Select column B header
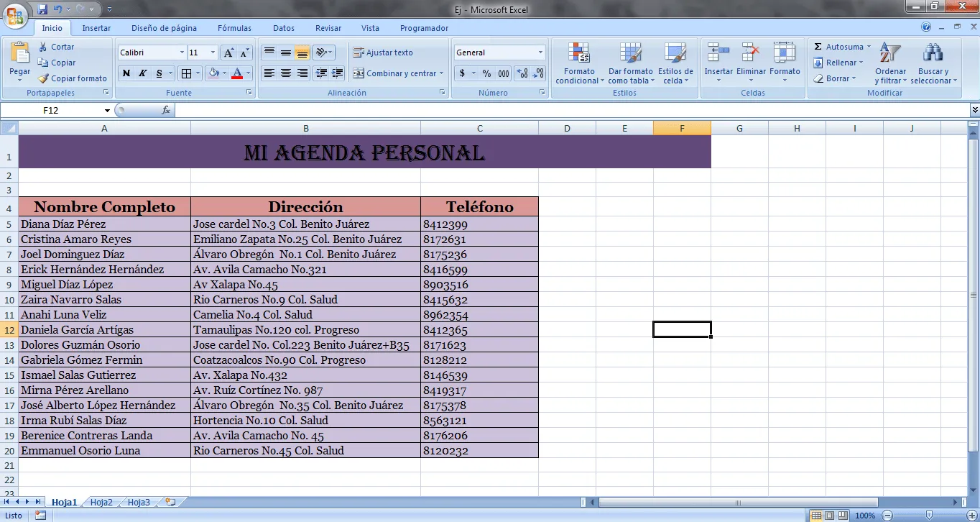This screenshot has width=980, height=522. pyautogui.click(x=305, y=128)
